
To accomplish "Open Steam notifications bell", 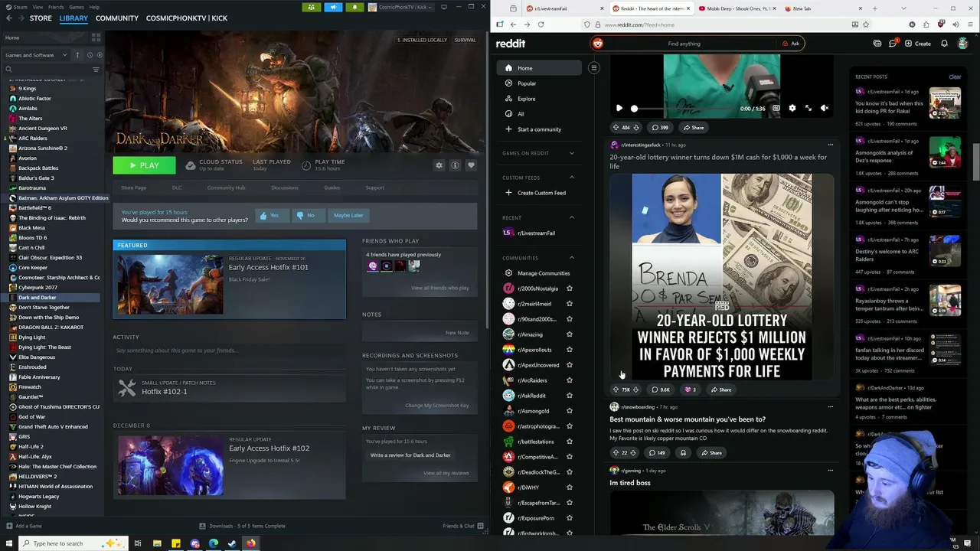I will point(354,7).
